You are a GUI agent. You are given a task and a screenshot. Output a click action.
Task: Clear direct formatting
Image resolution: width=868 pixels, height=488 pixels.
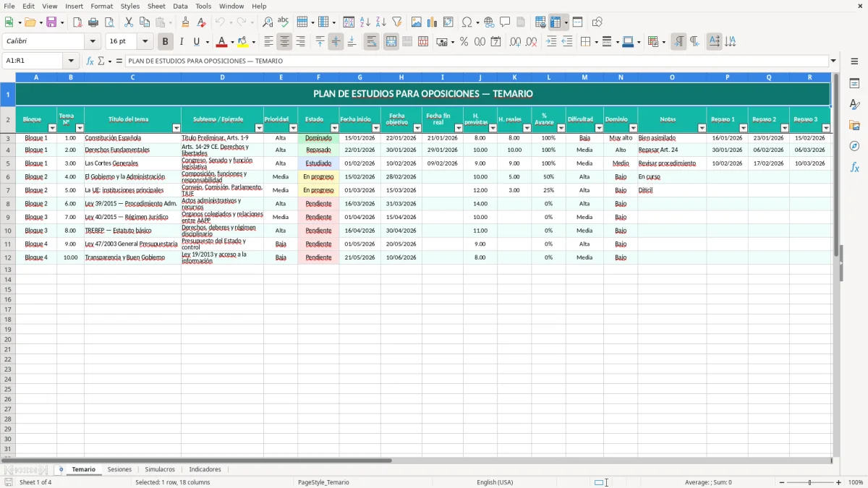click(x=201, y=22)
